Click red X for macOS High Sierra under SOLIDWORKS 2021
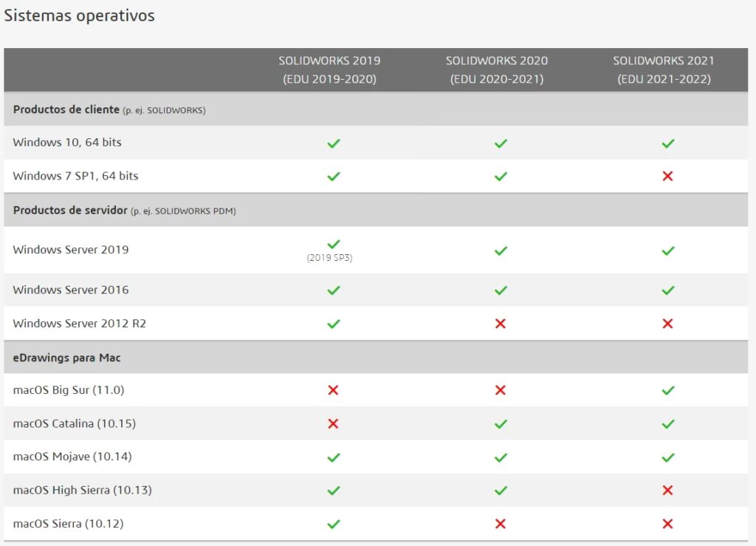The height and width of the screenshot is (546, 756). coord(667,491)
